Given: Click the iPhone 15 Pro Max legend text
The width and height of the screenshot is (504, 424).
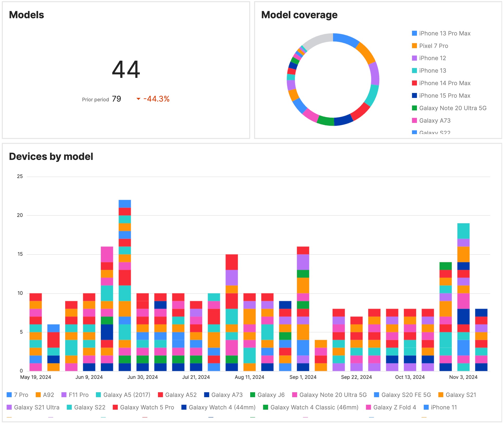Looking at the screenshot, I should click(445, 95).
